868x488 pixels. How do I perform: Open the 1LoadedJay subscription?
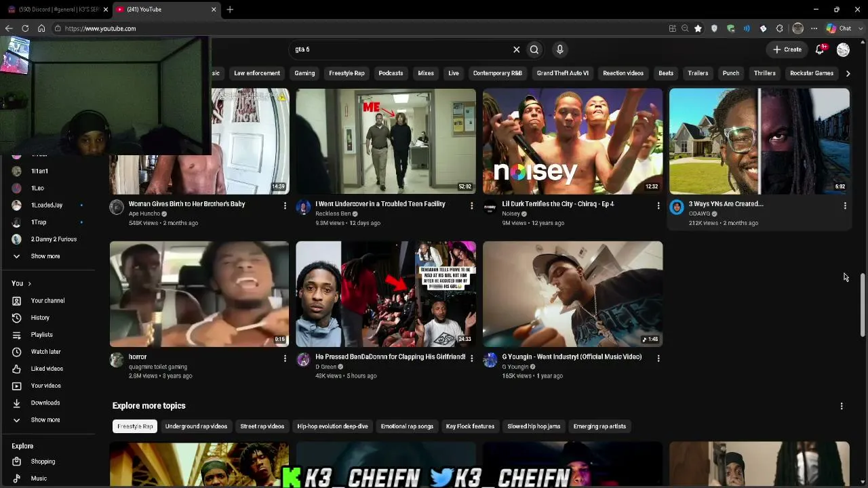[x=47, y=205]
